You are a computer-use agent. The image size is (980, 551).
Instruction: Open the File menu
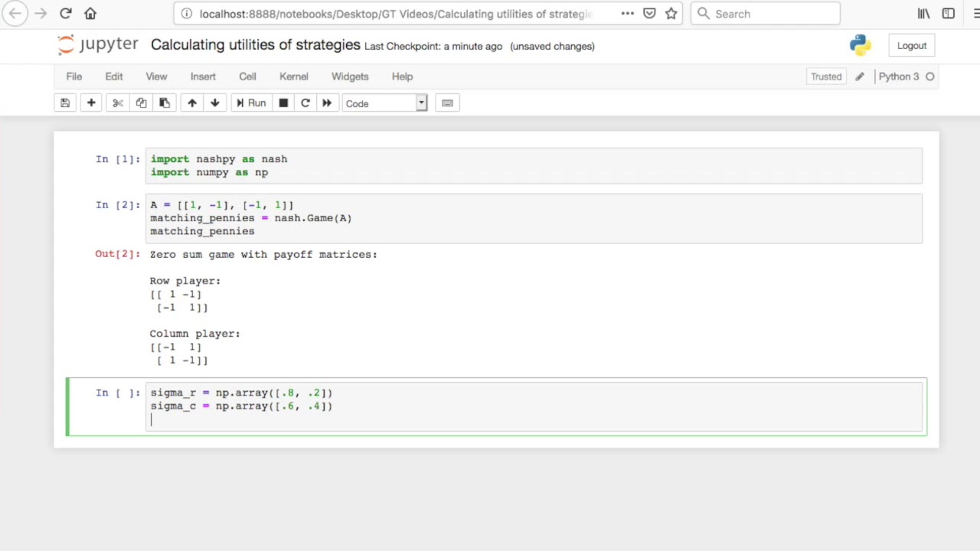click(x=74, y=77)
